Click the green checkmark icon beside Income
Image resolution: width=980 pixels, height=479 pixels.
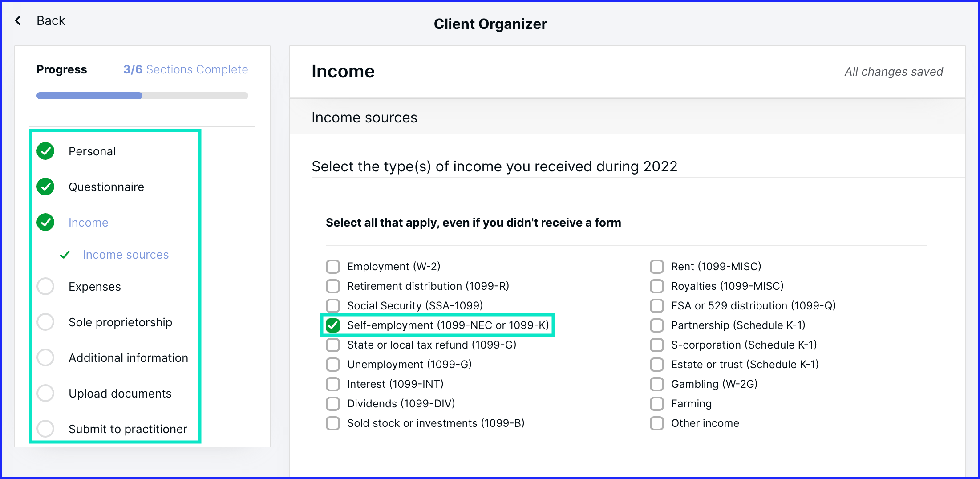45,222
